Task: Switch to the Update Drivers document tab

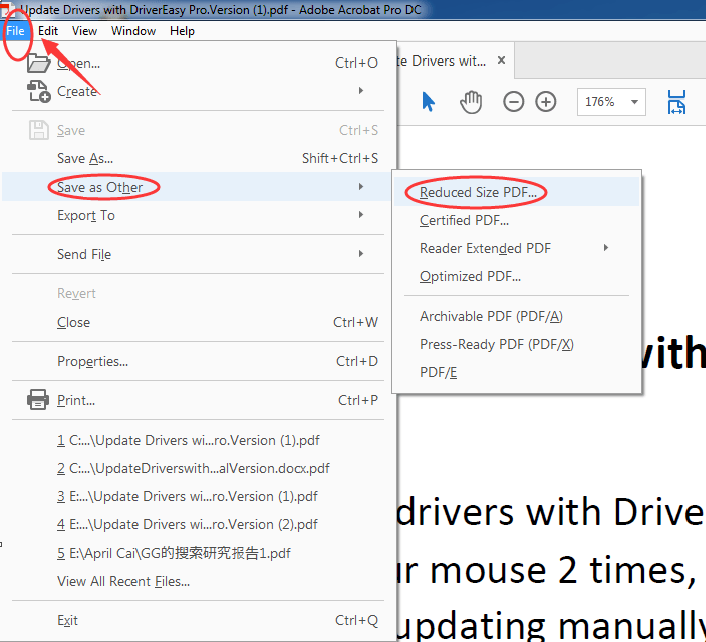Action: [455, 60]
